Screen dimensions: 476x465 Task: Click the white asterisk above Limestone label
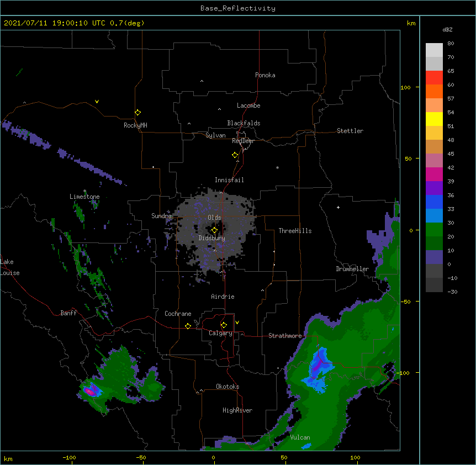point(85,191)
